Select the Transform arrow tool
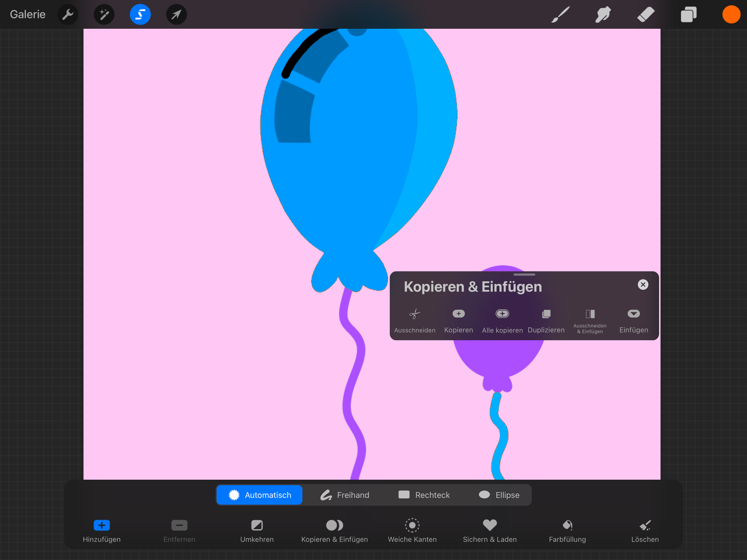The image size is (747, 560). [x=176, y=14]
